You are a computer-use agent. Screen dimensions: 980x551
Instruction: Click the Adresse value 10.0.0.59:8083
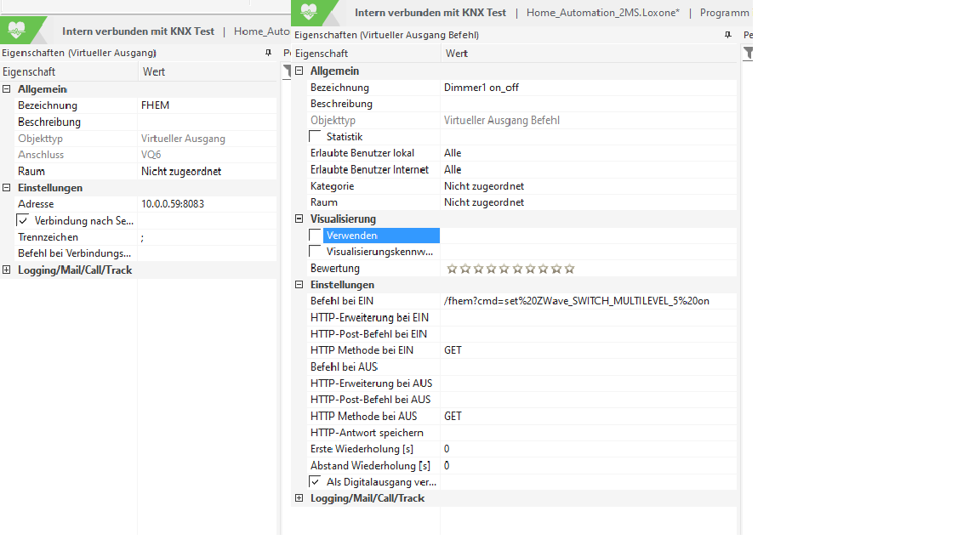173,204
